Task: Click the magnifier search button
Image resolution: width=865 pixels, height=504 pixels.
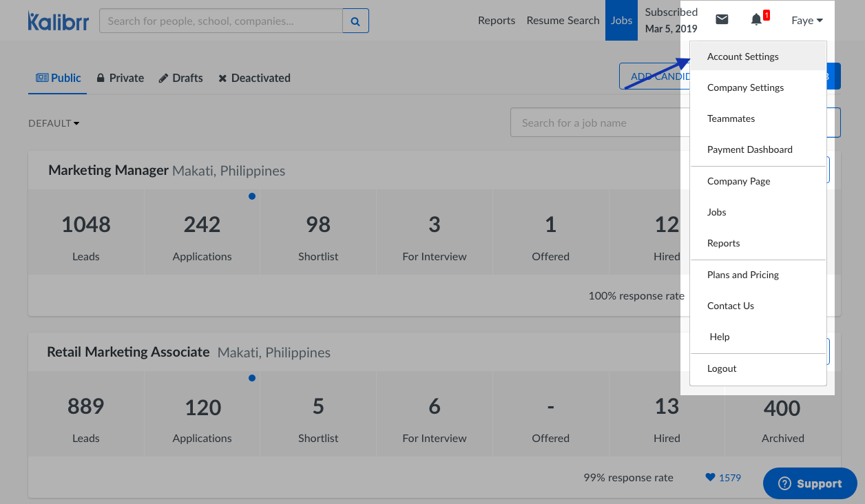Action: coord(355,21)
